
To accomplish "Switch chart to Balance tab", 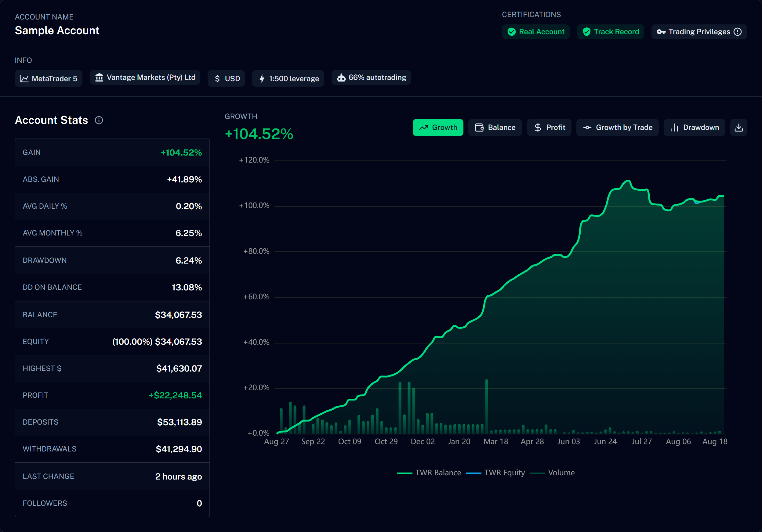I will point(495,128).
